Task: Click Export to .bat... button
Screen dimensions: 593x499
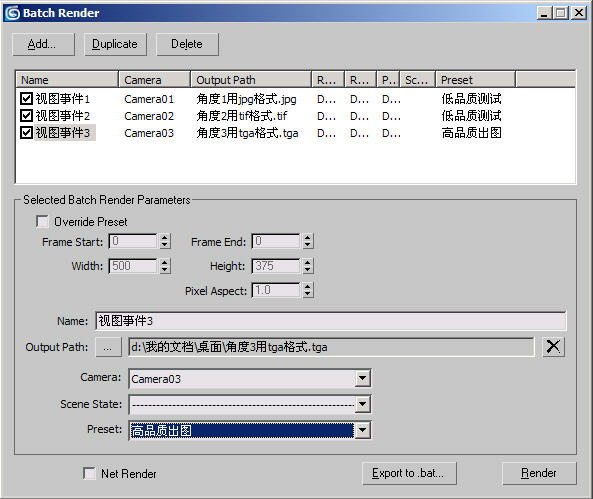Action: tap(409, 473)
